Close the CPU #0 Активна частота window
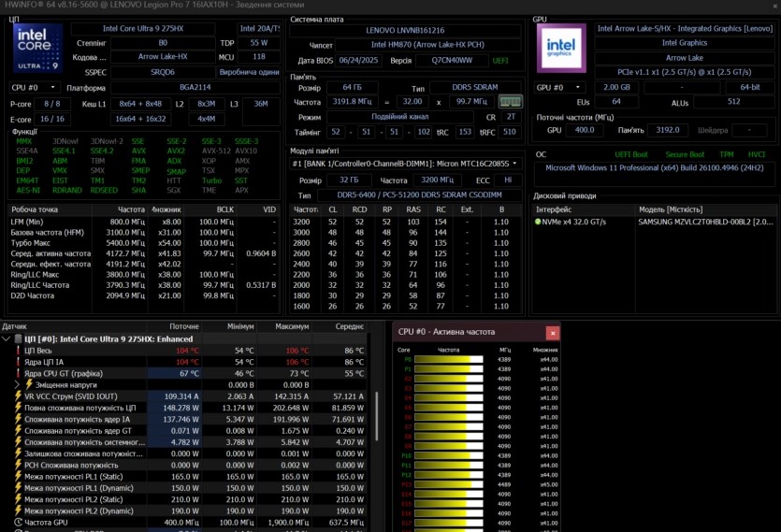 point(553,332)
